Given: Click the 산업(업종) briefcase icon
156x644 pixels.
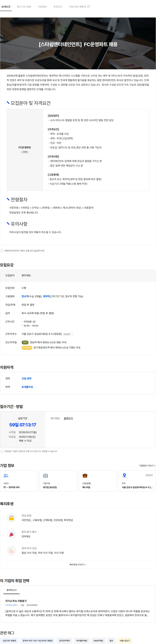Looking at the screenshot, I should (85, 475).
